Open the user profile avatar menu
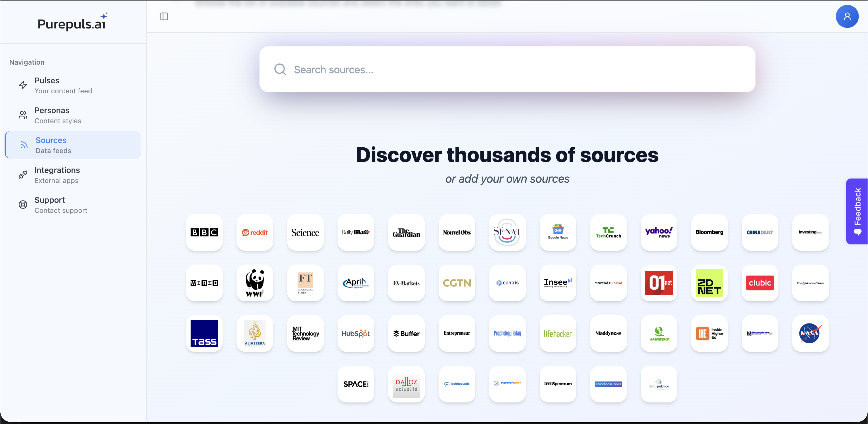This screenshot has width=868, height=424. 847,16
